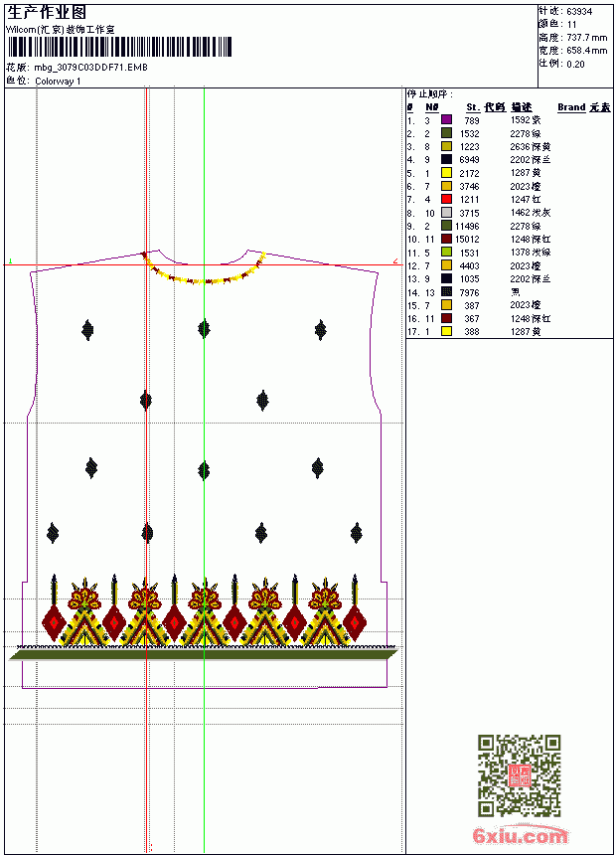Pick the dark red swatch of stop 16
Image resolution: width=616 pixels, height=855 pixels.
pyautogui.click(x=446, y=318)
